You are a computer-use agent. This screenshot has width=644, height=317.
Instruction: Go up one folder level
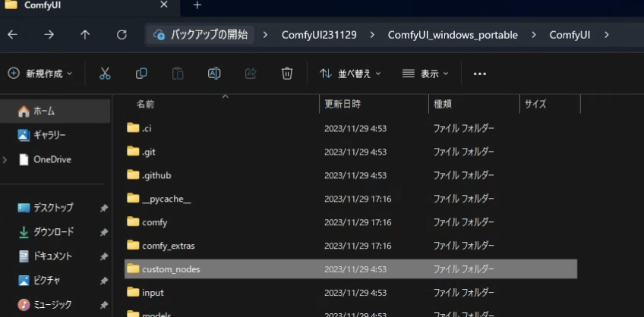click(85, 35)
